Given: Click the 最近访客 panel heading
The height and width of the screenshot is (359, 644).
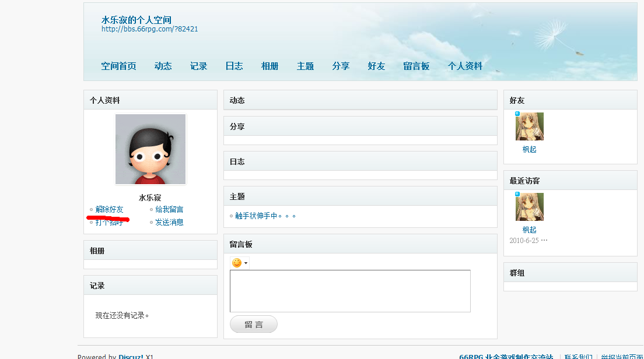Looking at the screenshot, I should (524, 181).
